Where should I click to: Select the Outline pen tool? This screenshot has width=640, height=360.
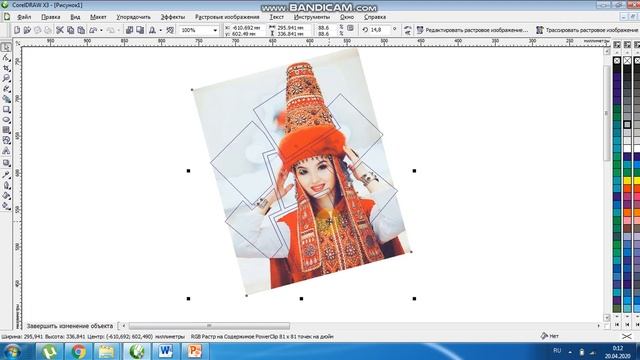click(x=6, y=185)
